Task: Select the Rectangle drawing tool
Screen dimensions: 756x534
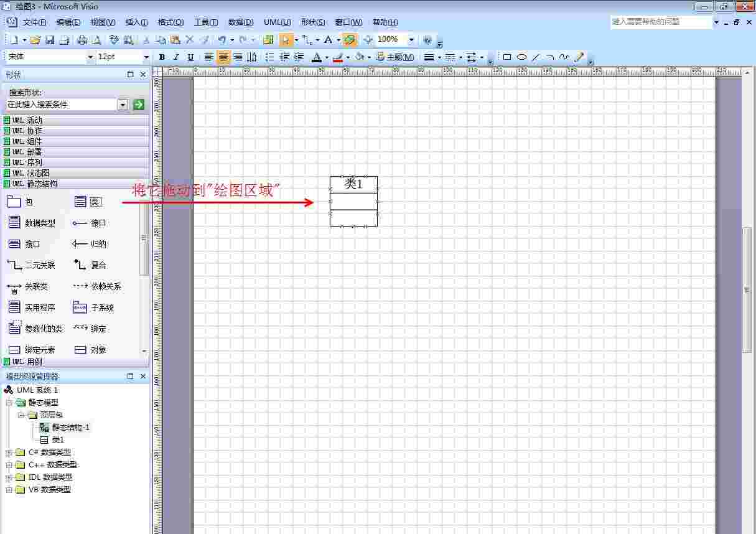Action: coord(507,57)
